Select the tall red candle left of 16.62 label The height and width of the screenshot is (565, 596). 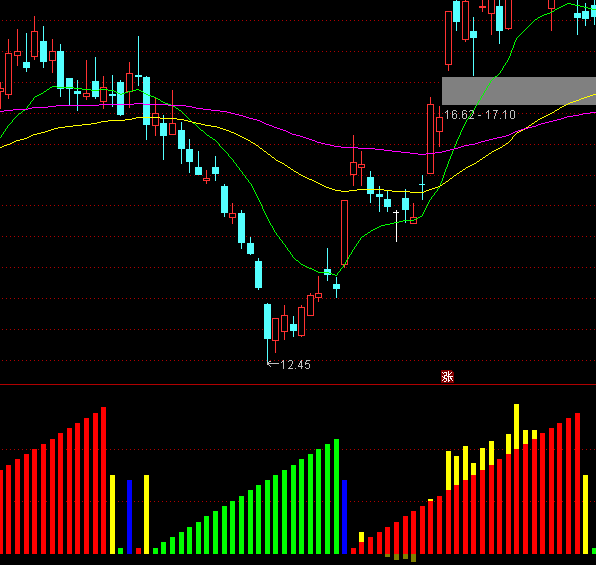coord(430,136)
